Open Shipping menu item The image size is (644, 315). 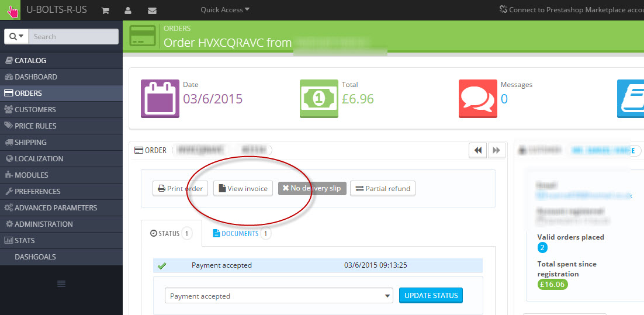(x=61, y=143)
